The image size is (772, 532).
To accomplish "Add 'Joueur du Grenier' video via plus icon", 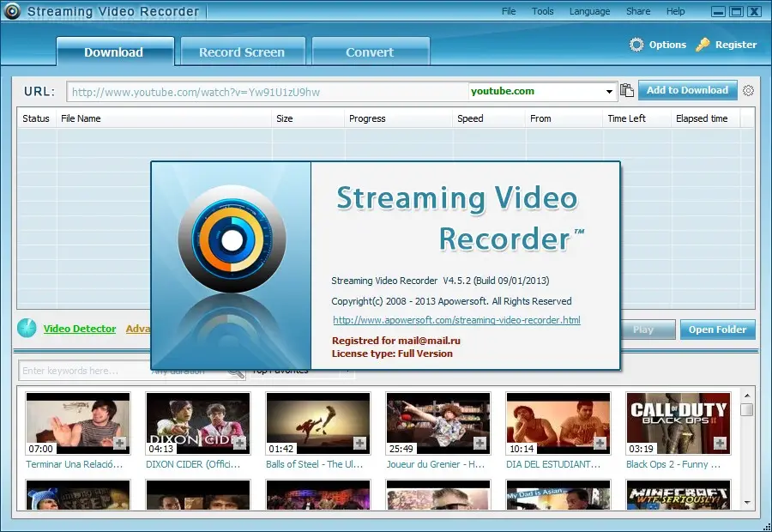I will (479, 443).
